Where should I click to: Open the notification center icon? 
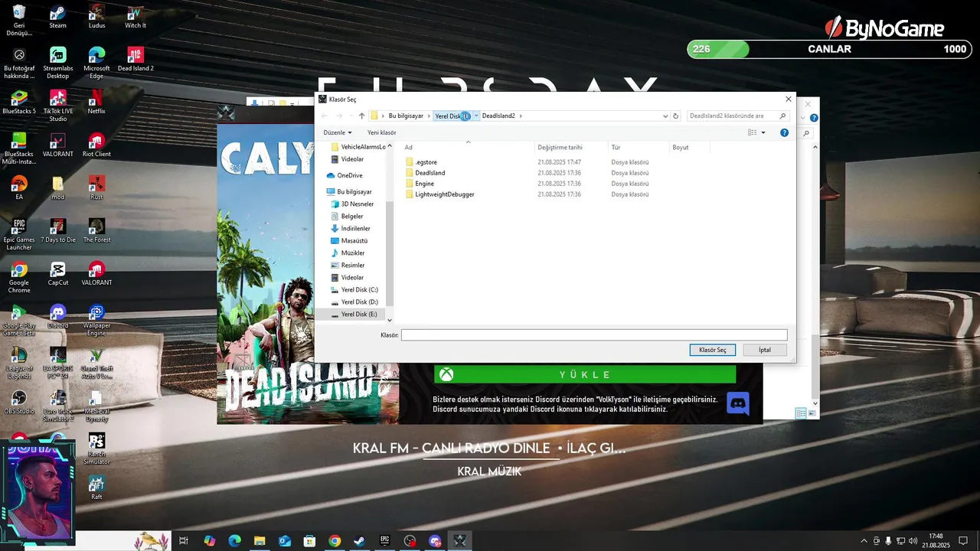pos(963,541)
